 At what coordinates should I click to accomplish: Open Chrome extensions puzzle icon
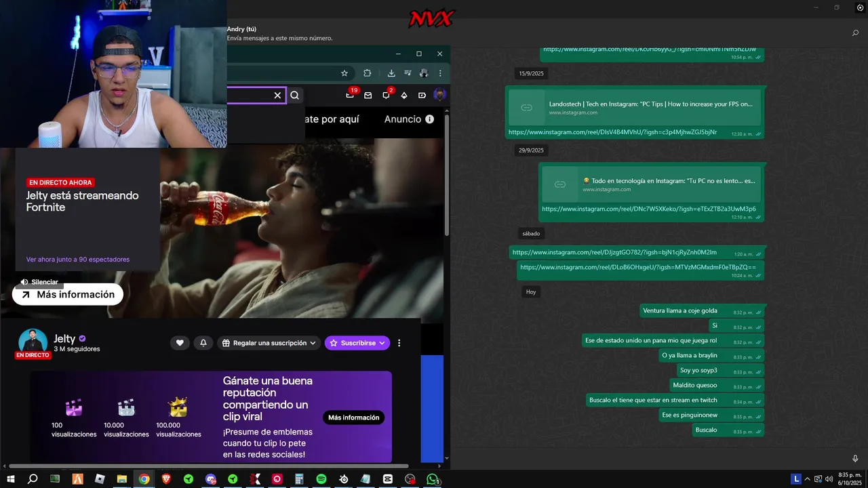coord(368,73)
